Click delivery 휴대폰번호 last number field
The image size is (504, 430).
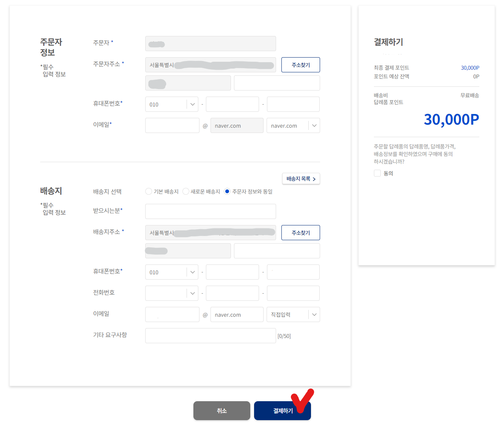(x=293, y=272)
